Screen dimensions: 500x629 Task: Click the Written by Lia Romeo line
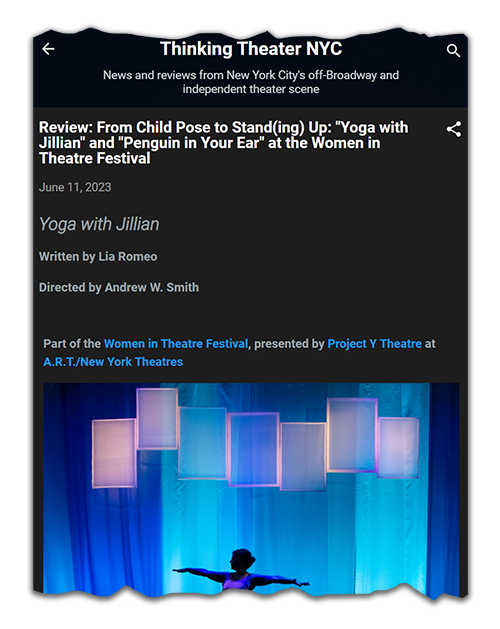98,257
